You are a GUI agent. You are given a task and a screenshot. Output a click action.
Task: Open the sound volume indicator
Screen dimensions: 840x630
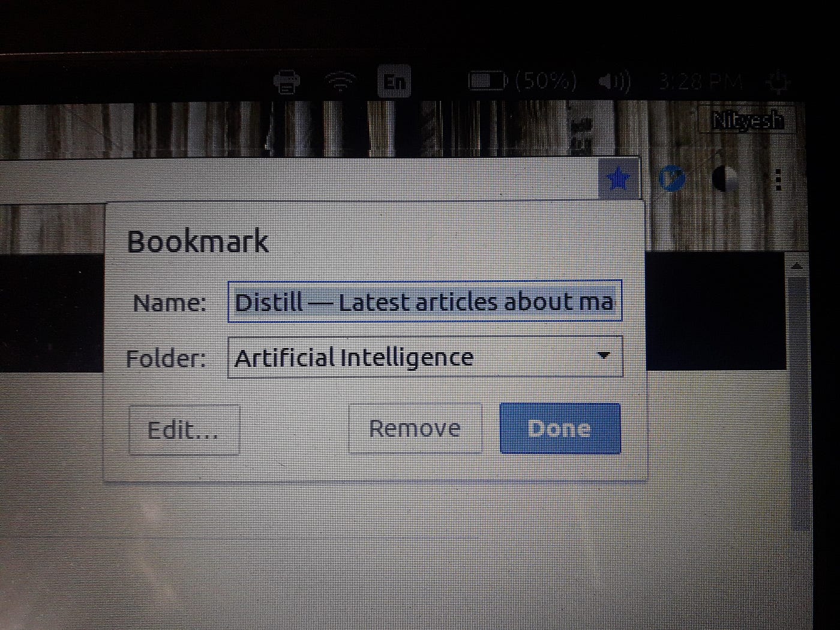tap(614, 82)
